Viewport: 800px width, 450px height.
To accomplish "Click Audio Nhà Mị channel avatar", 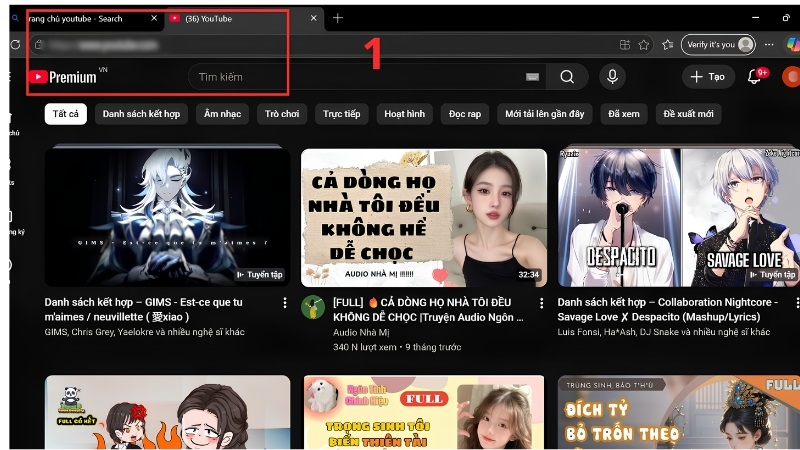I will (313, 307).
